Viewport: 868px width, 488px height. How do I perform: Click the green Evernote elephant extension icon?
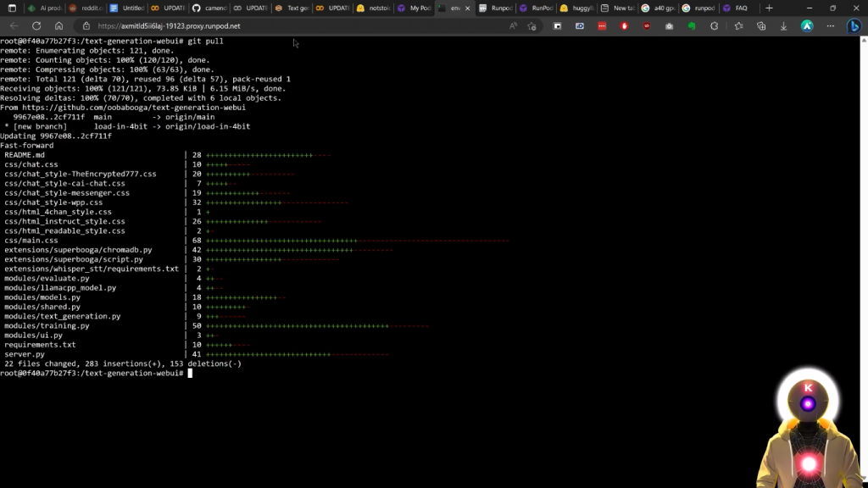coord(692,26)
